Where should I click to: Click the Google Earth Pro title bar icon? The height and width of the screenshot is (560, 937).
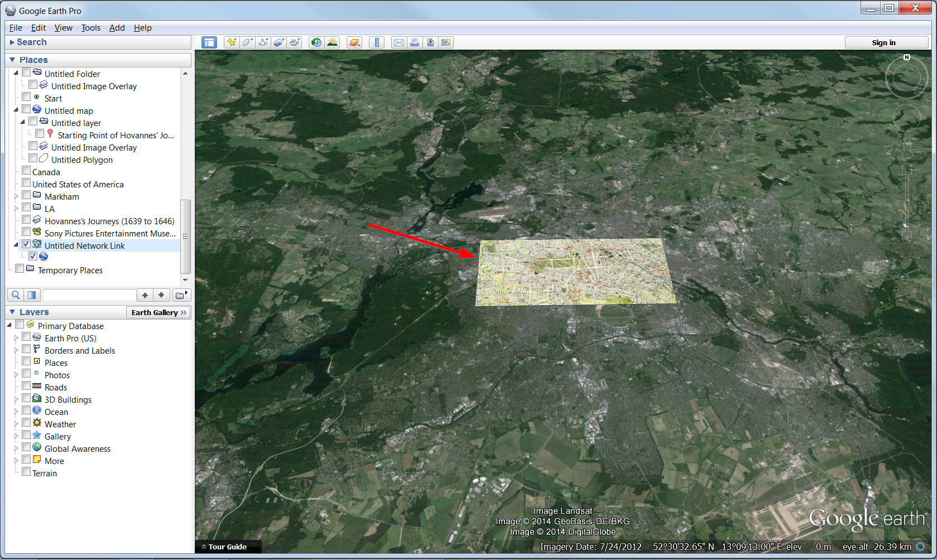(x=11, y=11)
